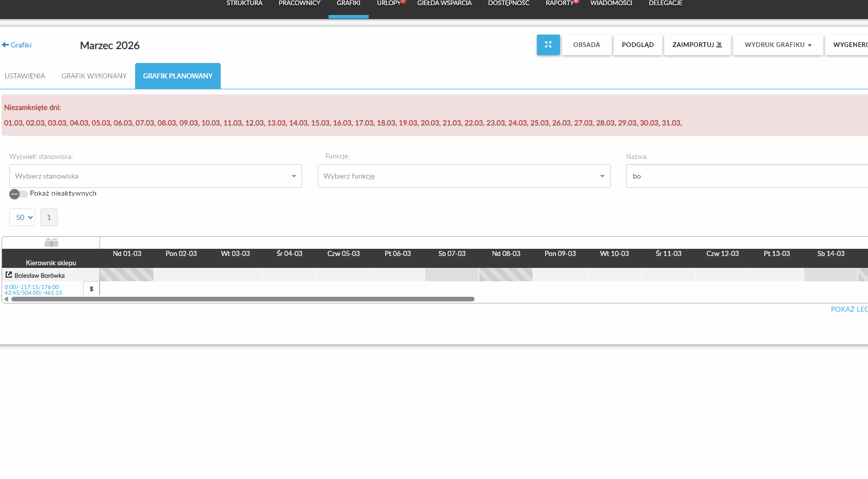Click the back arrow next to Grafiki
The width and height of the screenshot is (868, 479).
5,45
